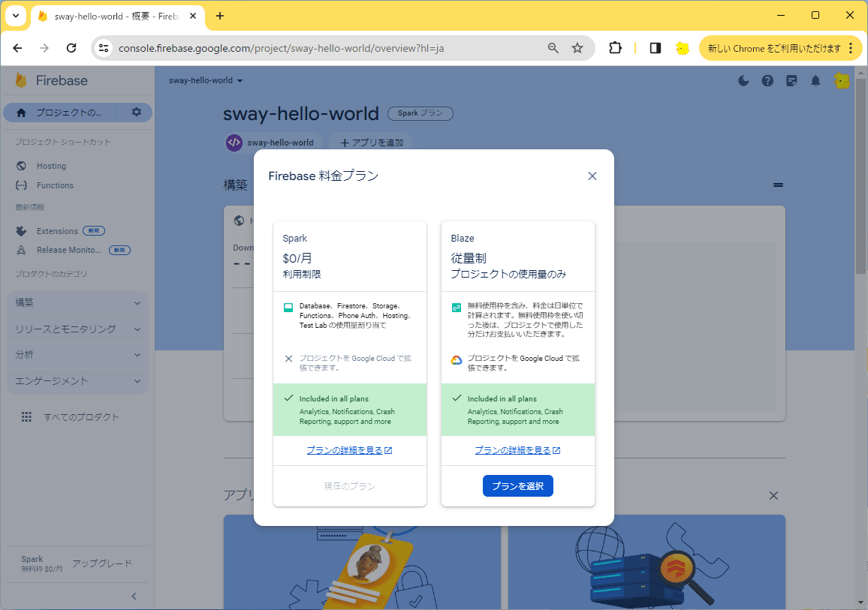The width and height of the screenshot is (868, 610).
Task: Click the address bar URL
Action: pyautogui.click(x=282, y=48)
